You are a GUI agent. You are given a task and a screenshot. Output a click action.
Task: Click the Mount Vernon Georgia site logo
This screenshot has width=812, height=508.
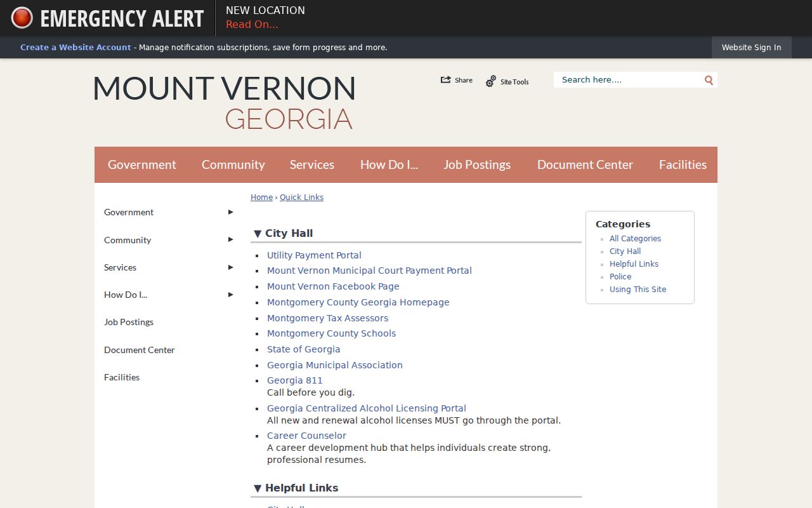(224, 102)
